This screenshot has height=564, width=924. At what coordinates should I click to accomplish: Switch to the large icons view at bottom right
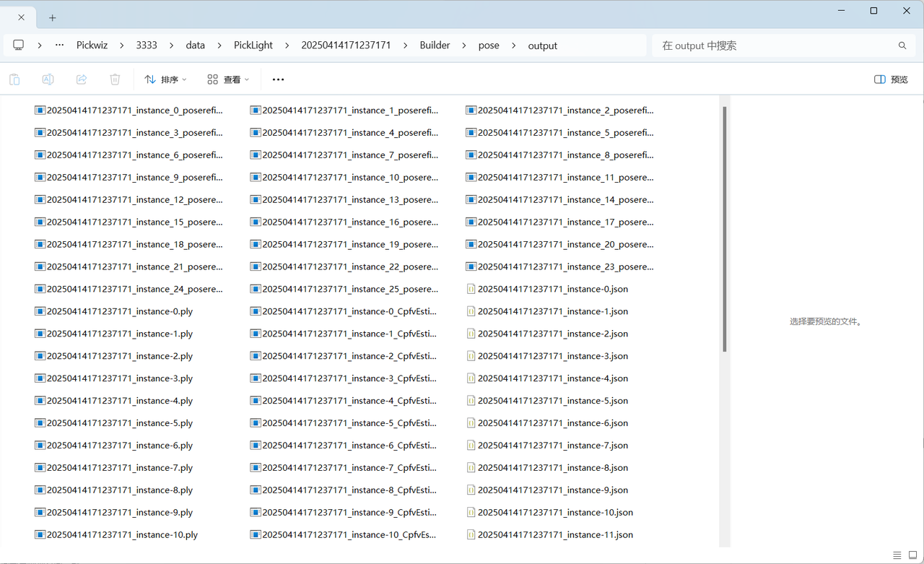click(x=912, y=555)
